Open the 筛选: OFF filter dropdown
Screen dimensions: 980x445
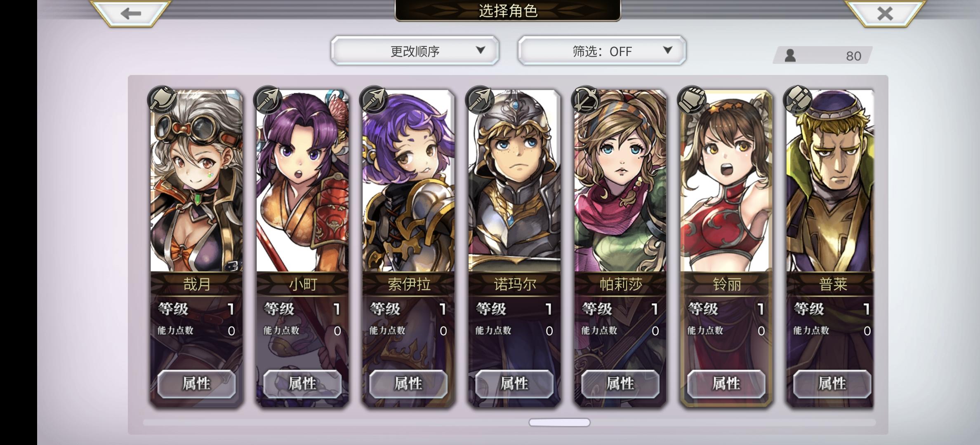coord(602,50)
